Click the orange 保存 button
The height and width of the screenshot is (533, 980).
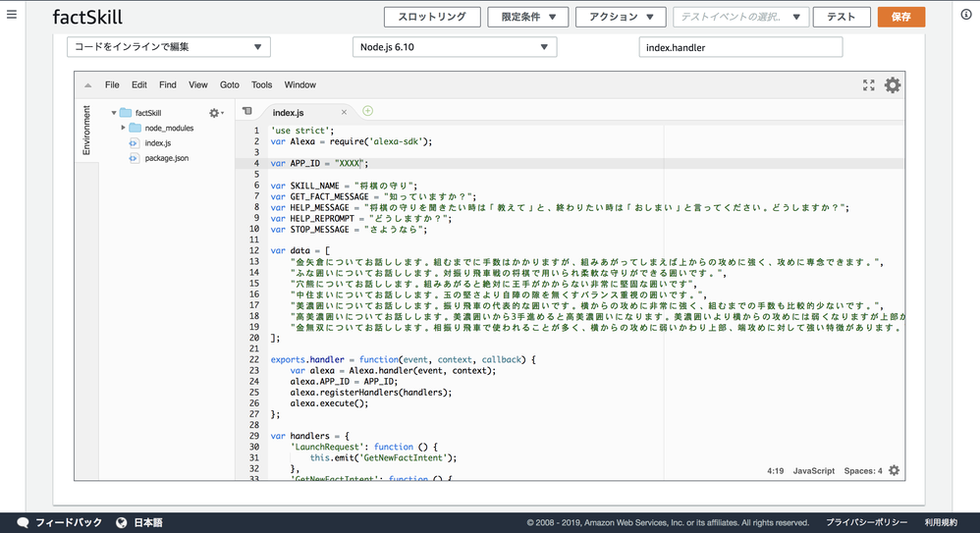point(900,17)
